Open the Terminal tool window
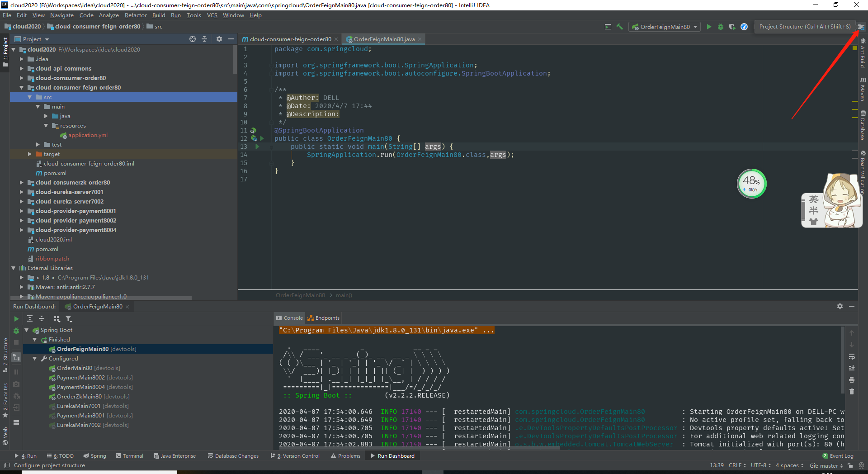This screenshot has width=868, height=474. click(x=129, y=456)
